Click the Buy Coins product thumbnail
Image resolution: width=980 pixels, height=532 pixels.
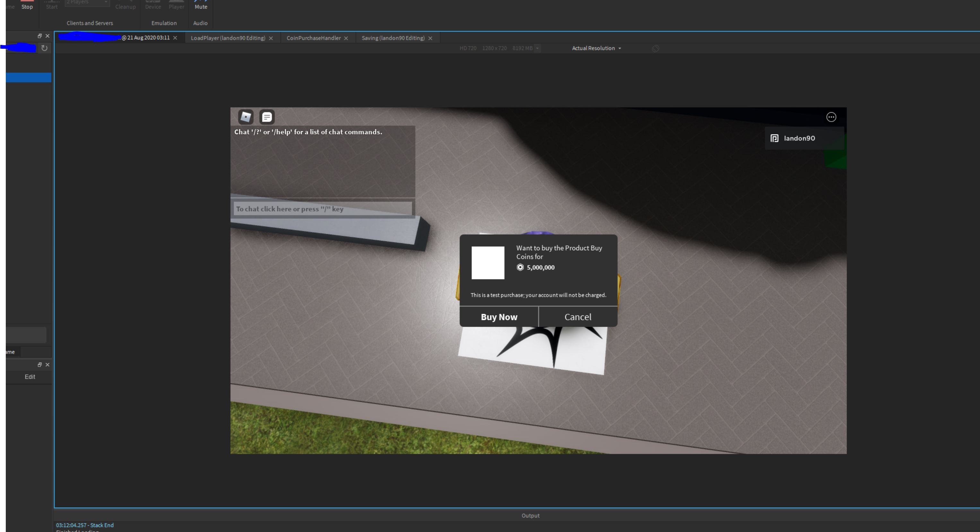(488, 263)
